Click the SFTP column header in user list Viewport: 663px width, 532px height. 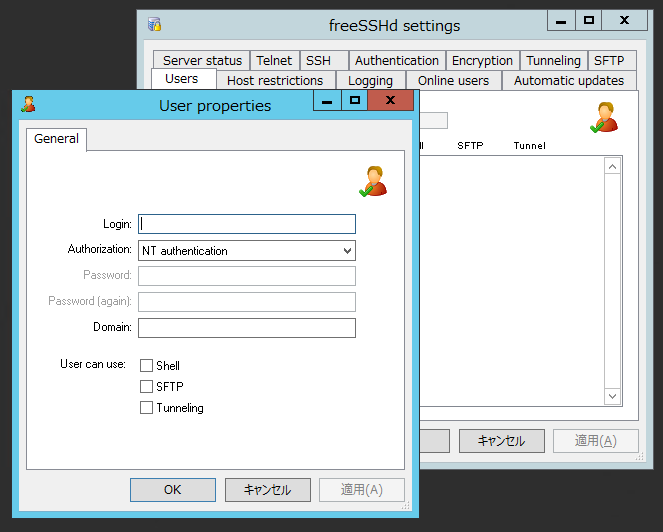click(470, 145)
